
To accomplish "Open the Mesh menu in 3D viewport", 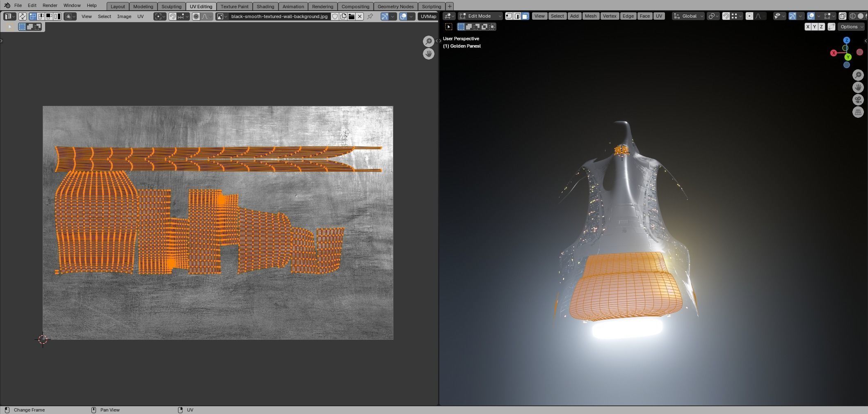I will (590, 16).
